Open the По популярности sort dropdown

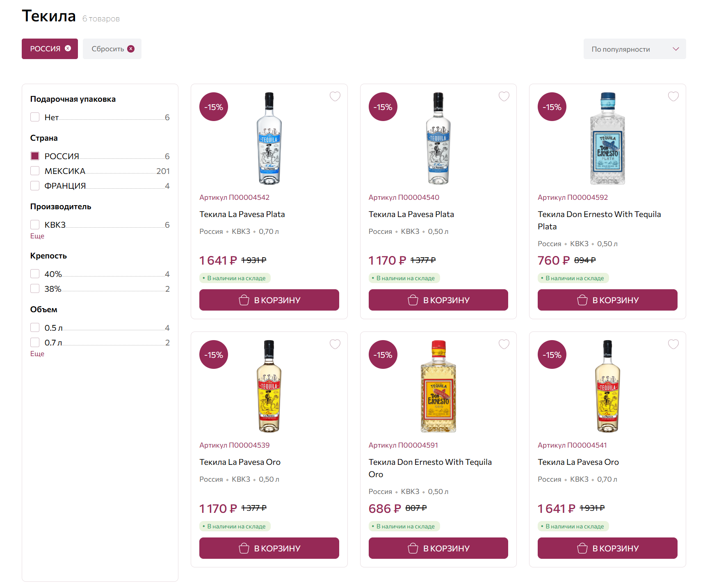click(634, 49)
